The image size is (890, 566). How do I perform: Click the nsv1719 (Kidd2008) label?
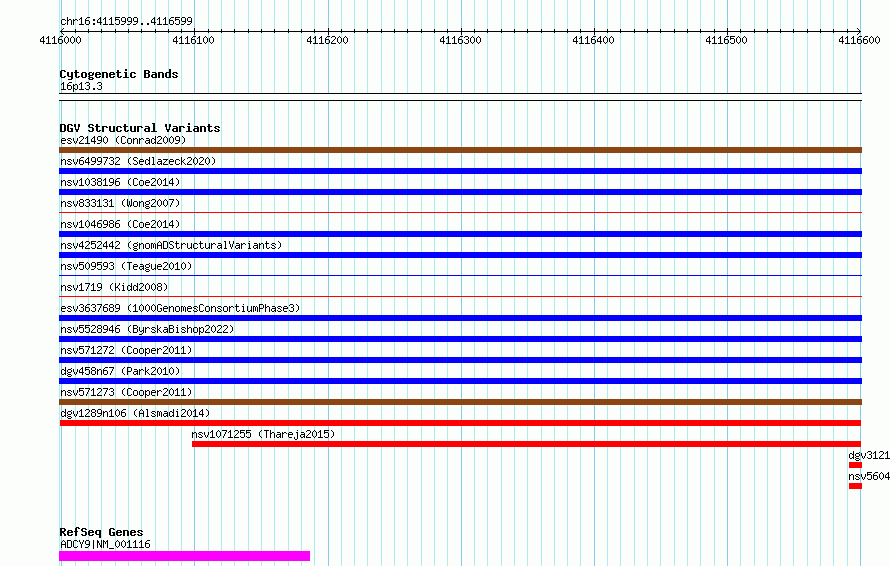tap(114, 287)
